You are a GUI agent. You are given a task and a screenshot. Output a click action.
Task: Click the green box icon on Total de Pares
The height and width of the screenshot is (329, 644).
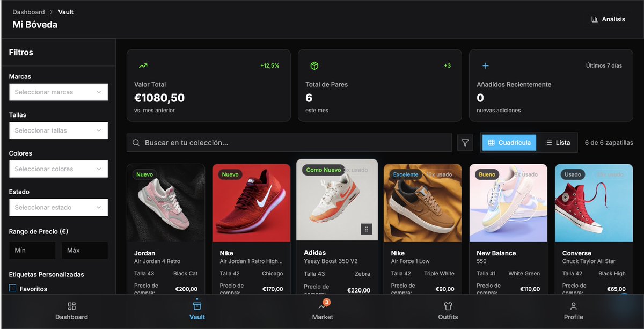click(314, 65)
